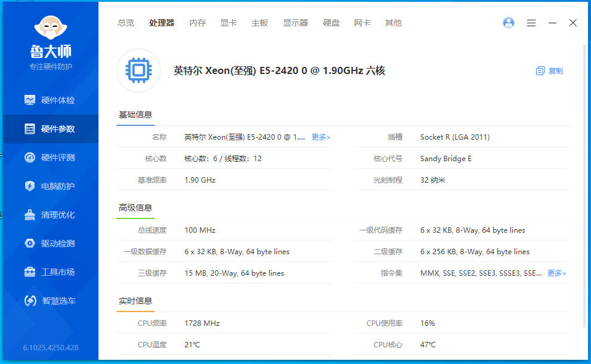The height and width of the screenshot is (364, 591).
Task: Click the large CPU chip icon
Action: click(138, 70)
